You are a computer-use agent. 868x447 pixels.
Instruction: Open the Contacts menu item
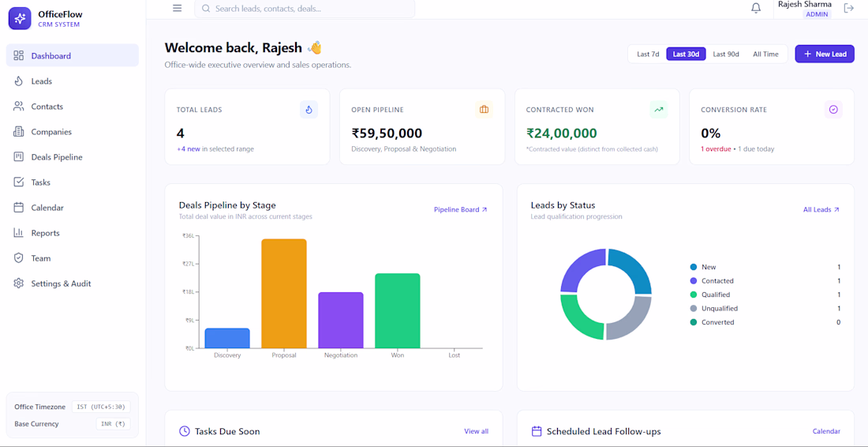point(73,107)
